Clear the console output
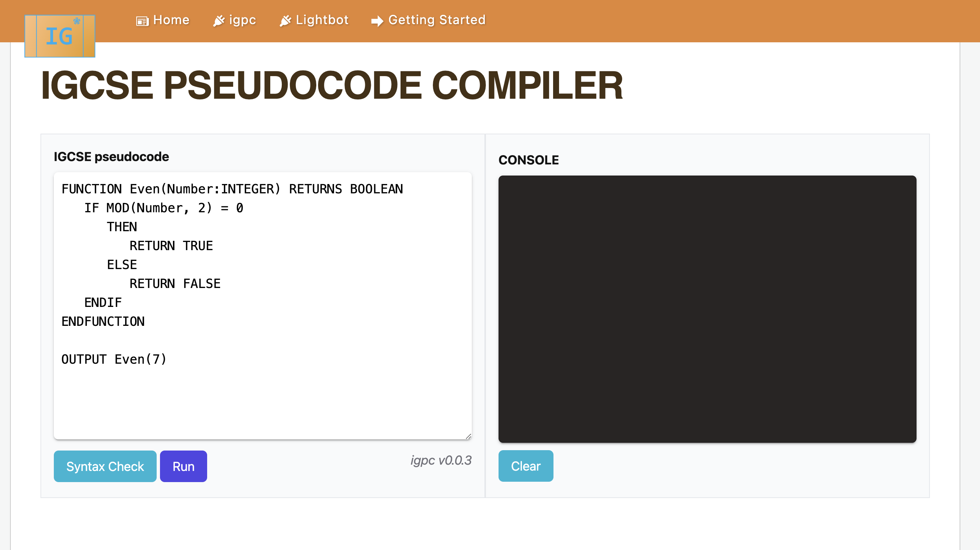 (526, 466)
